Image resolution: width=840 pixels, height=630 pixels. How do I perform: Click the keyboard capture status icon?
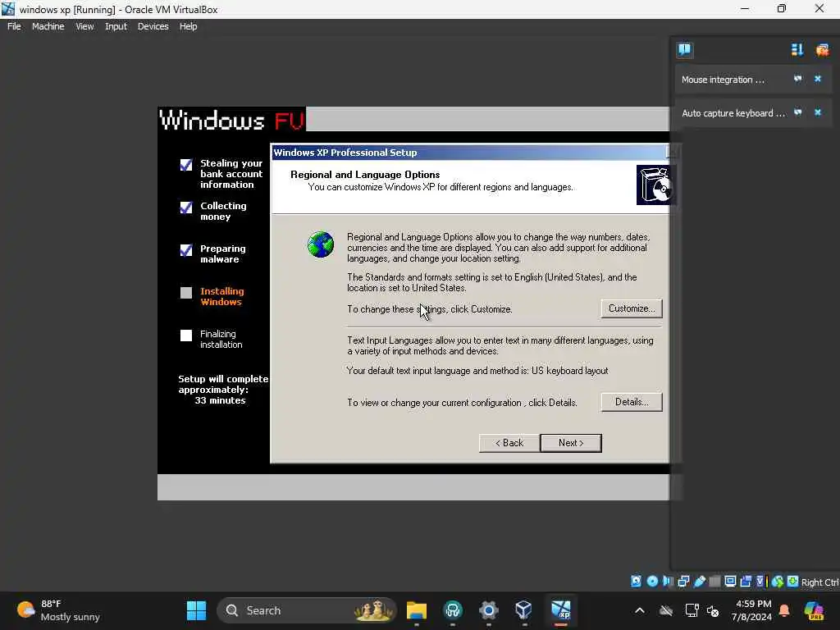(x=793, y=582)
